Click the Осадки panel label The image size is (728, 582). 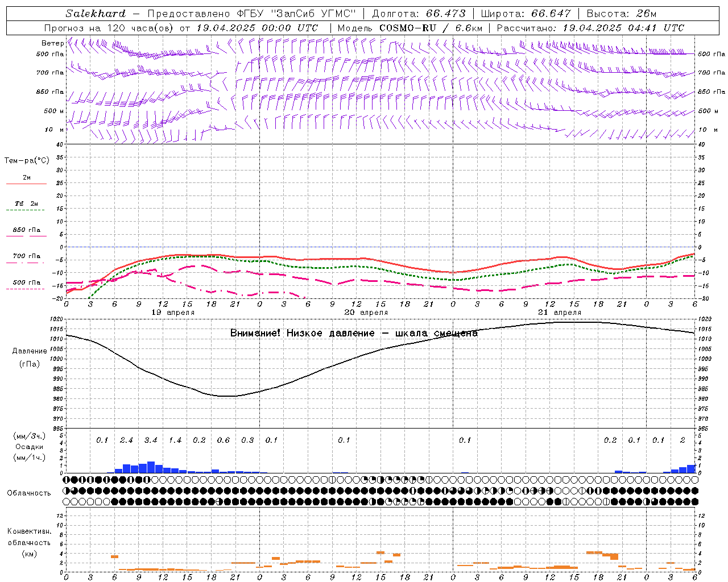(x=29, y=447)
